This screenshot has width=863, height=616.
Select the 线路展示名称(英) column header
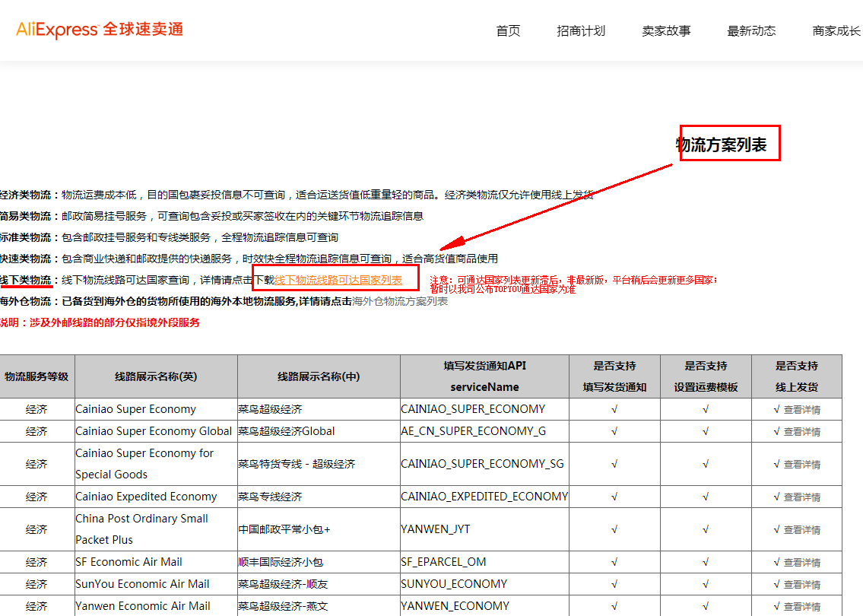pos(157,376)
